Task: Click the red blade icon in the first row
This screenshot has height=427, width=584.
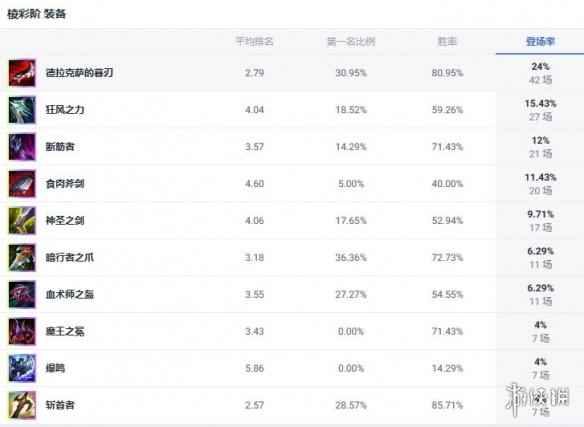Action: [x=22, y=73]
